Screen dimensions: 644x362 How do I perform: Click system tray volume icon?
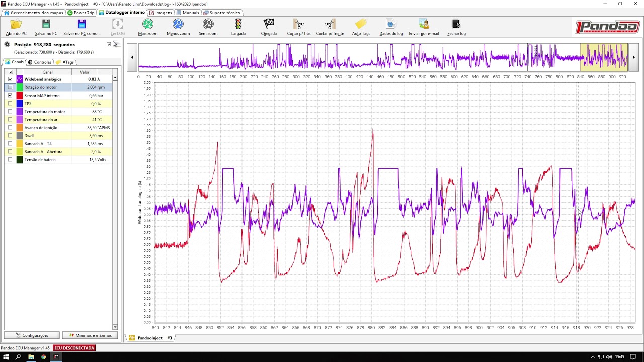click(x=609, y=357)
